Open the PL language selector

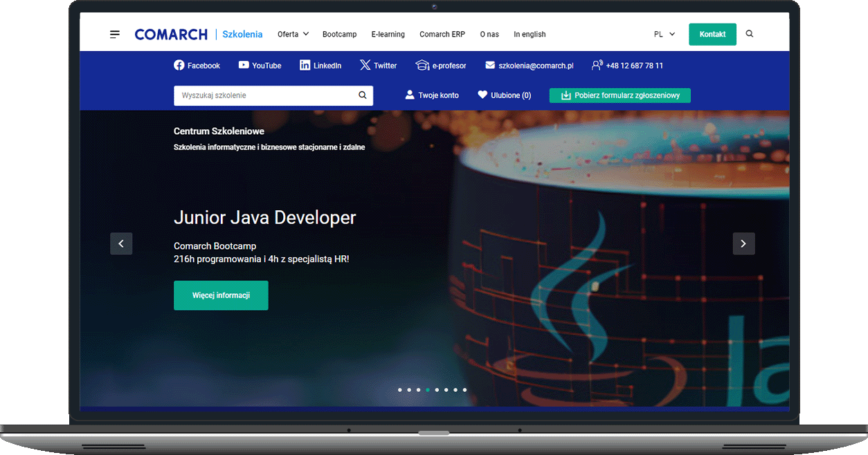point(664,35)
